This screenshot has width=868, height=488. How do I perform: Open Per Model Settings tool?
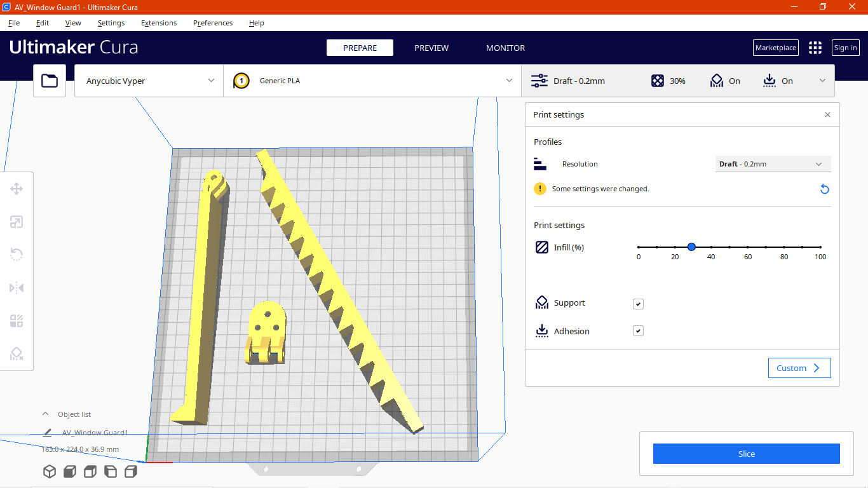point(17,321)
